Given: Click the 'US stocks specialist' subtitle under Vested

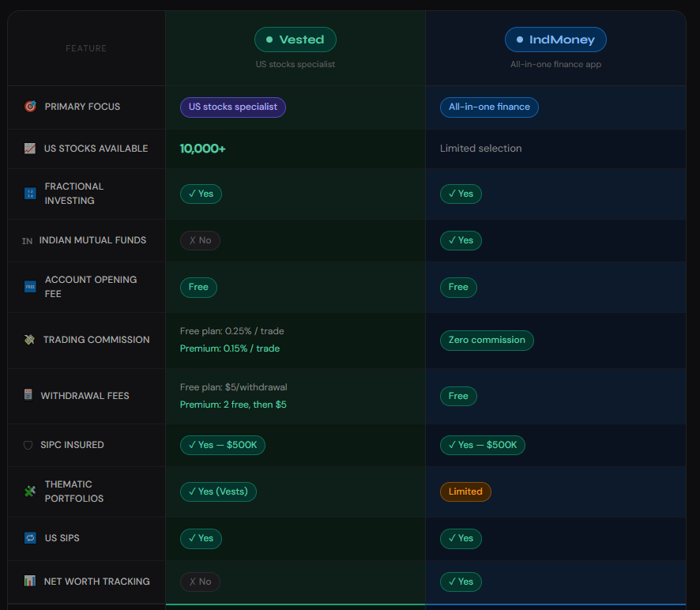Looking at the screenshot, I should coord(295,64).
